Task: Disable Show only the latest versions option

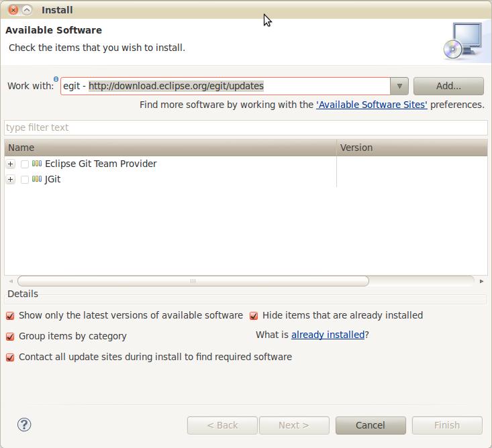Action: (10, 316)
